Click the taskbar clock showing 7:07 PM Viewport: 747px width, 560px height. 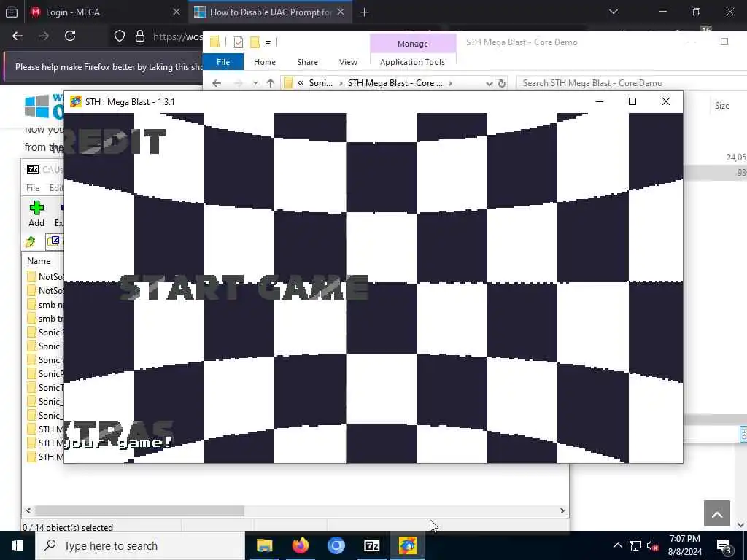click(x=684, y=545)
